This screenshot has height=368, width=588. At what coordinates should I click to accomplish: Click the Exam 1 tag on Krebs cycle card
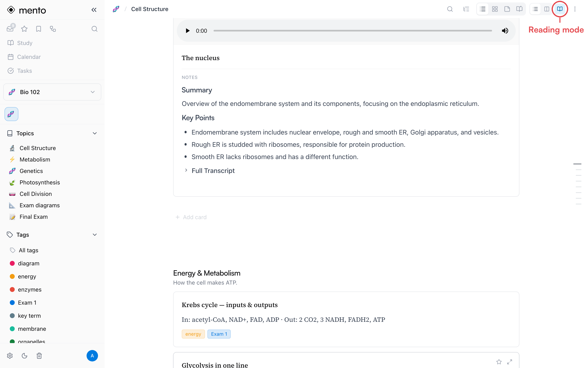pyautogui.click(x=219, y=334)
